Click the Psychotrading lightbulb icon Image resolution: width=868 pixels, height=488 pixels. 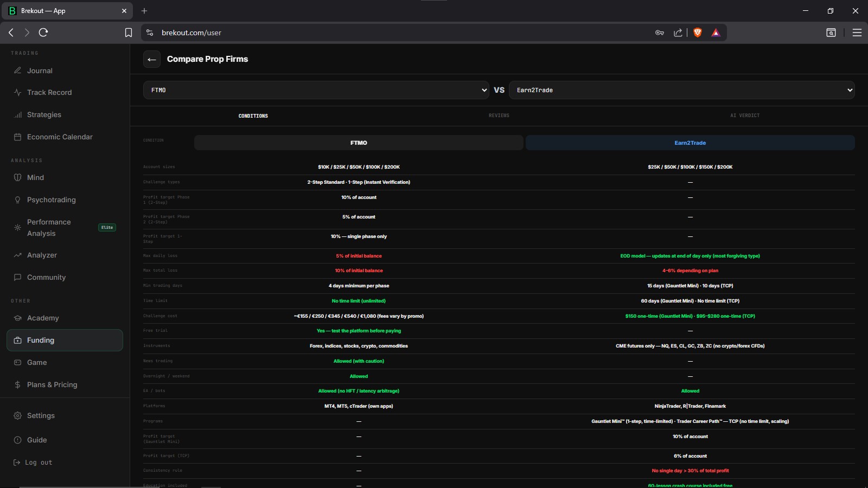coord(17,200)
